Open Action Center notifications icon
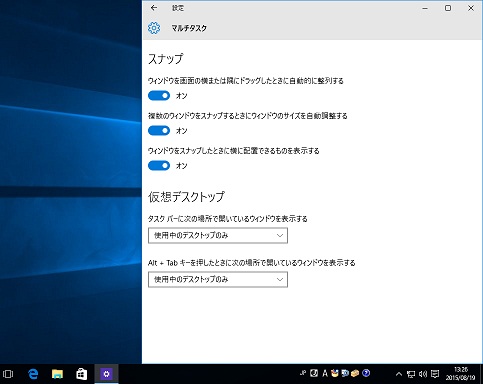The image size is (483, 384). (x=435, y=374)
